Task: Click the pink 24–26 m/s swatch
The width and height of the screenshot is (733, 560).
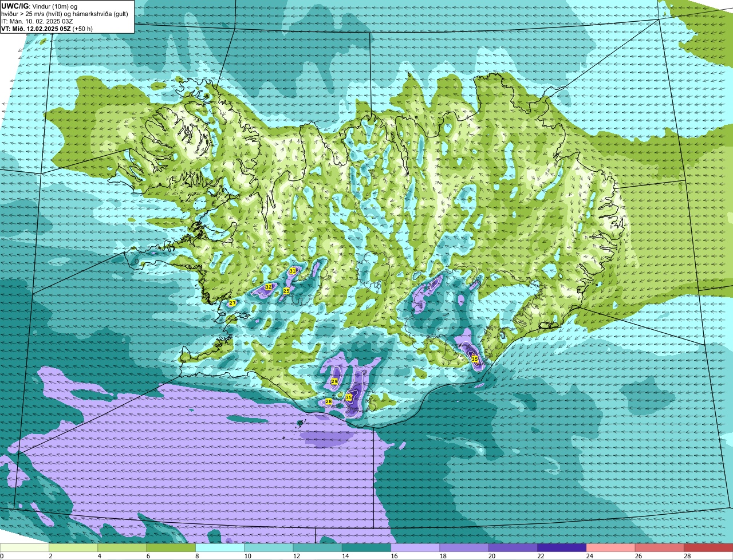Action: coord(610,548)
